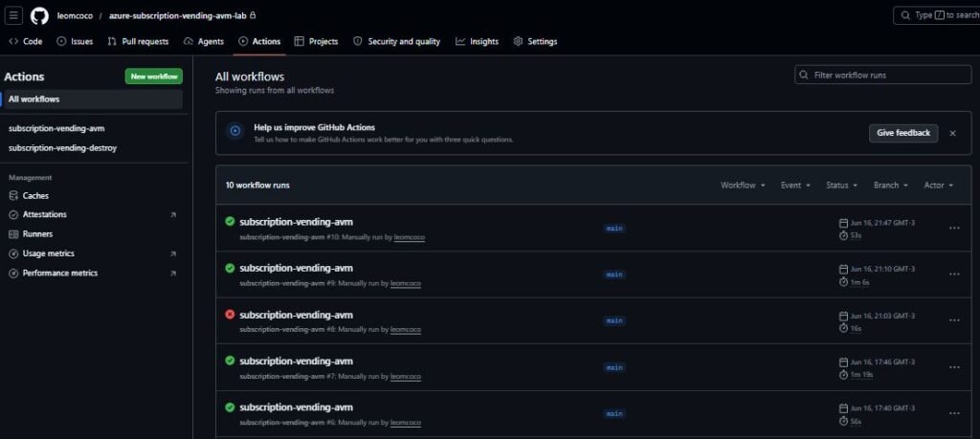Open failed subscription-vending-avm run #8
The height and width of the screenshot is (439, 980).
coord(297,315)
